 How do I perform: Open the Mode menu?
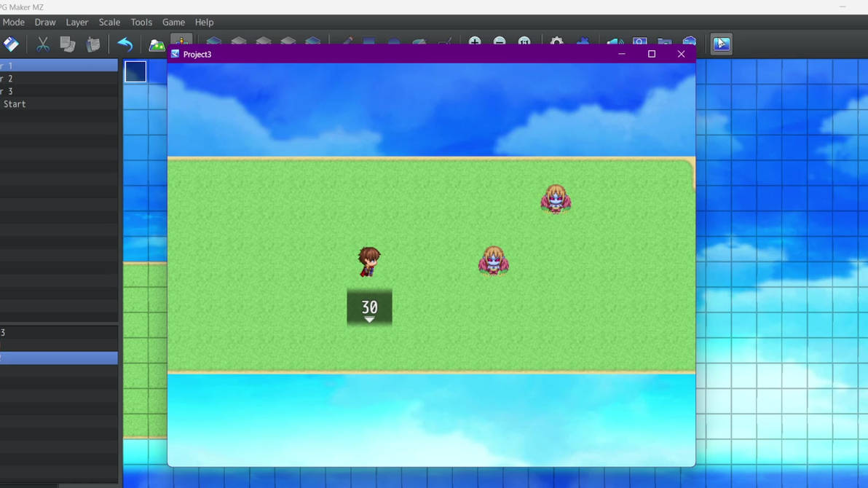(x=13, y=22)
